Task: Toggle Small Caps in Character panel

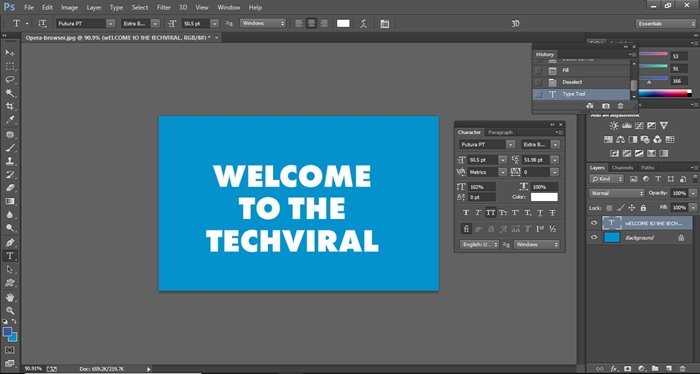Action: click(503, 213)
